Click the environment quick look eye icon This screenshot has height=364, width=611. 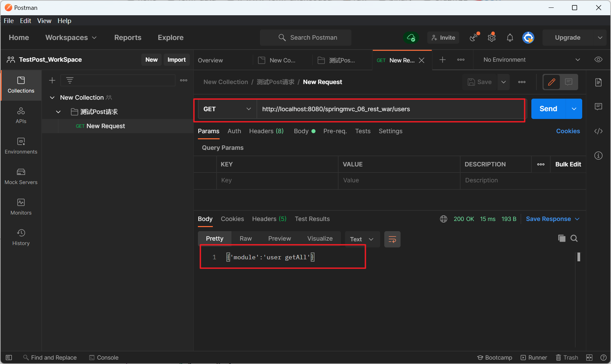pos(598,60)
